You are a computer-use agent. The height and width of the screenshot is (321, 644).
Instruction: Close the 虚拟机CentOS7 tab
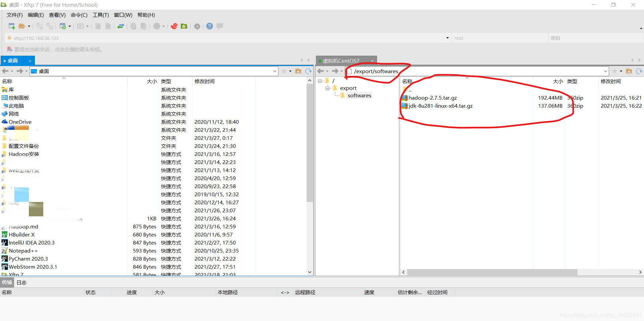(372, 61)
